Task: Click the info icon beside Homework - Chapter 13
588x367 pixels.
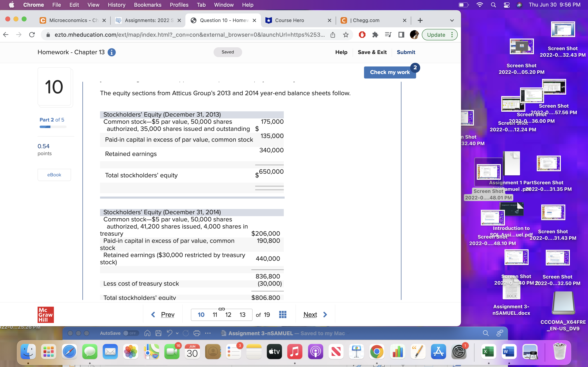Action: pyautogui.click(x=112, y=52)
